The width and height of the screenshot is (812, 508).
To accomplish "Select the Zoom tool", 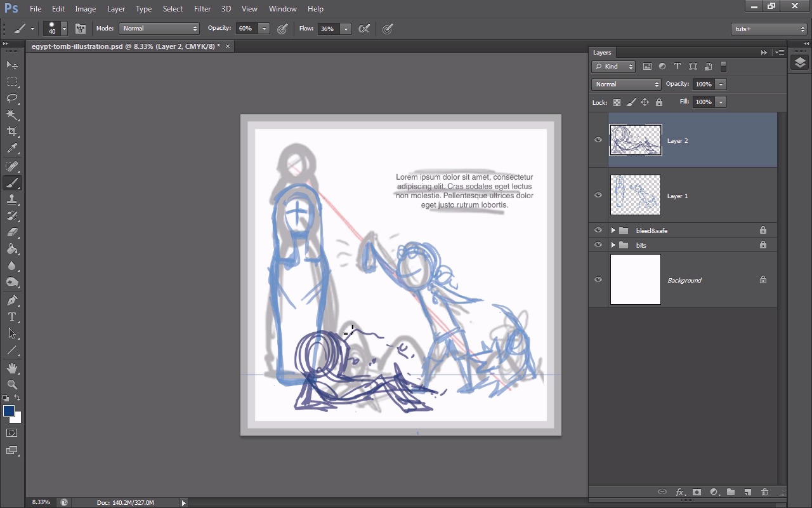I will coord(12,385).
